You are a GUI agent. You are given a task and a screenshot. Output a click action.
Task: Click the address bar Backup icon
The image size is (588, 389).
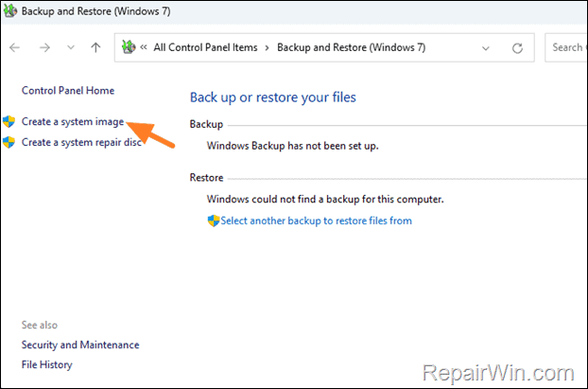pyautogui.click(x=129, y=47)
